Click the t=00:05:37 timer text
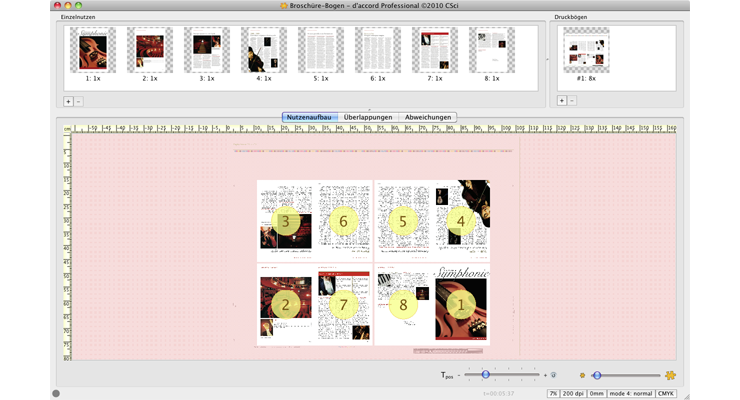This screenshot has height=400, width=740. (x=498, y=393)
